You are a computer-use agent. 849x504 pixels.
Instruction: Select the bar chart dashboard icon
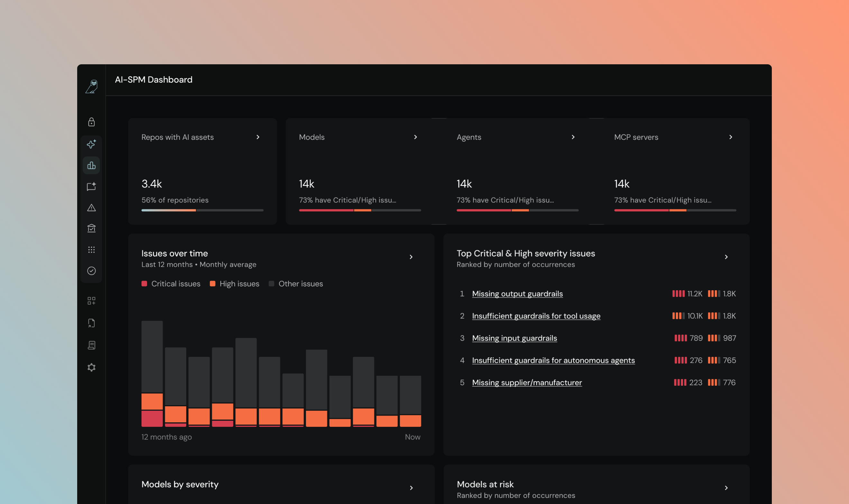coord(91,166)
